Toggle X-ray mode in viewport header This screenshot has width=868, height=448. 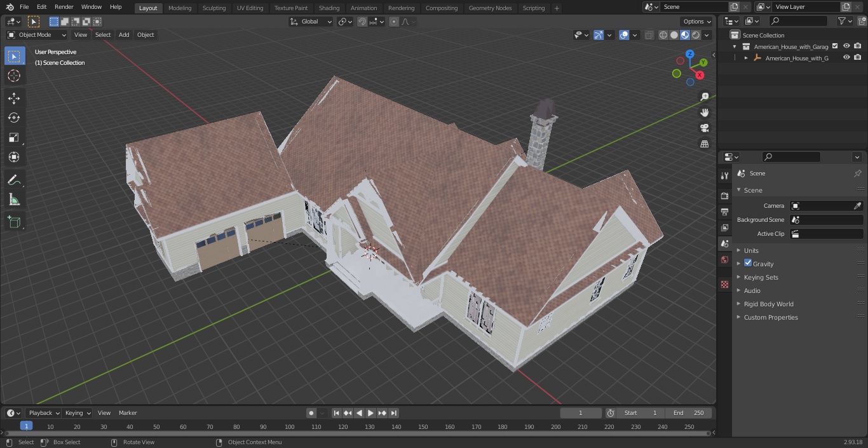(x=649, y=35)
